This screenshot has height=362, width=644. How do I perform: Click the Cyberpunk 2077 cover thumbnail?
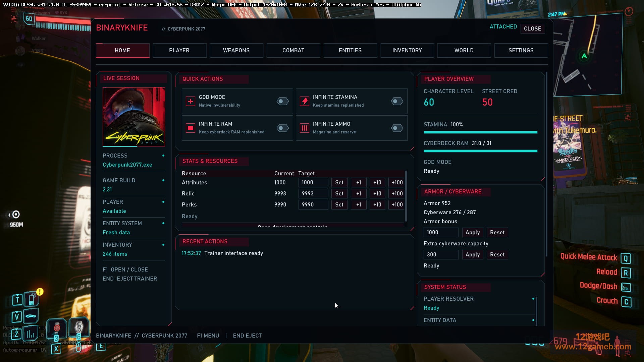coord(134,117)
